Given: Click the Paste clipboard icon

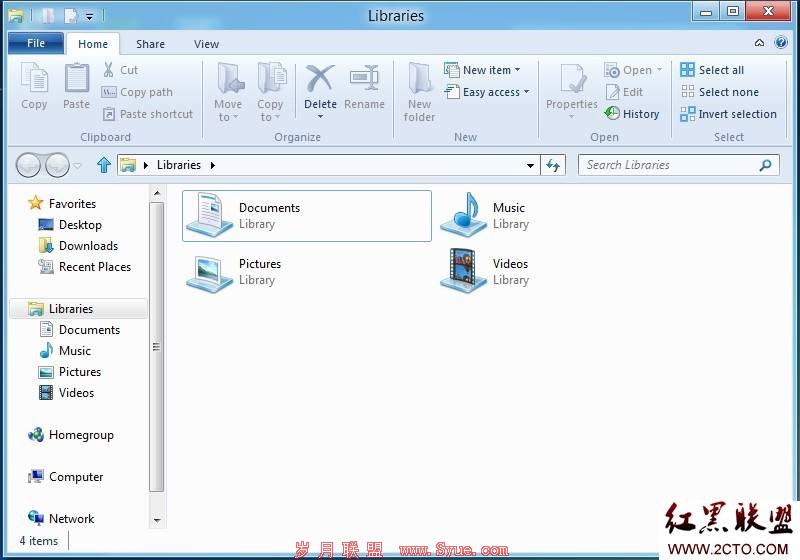Looking at the screenshot, I should pyautogui.click(x=77, y=80).
